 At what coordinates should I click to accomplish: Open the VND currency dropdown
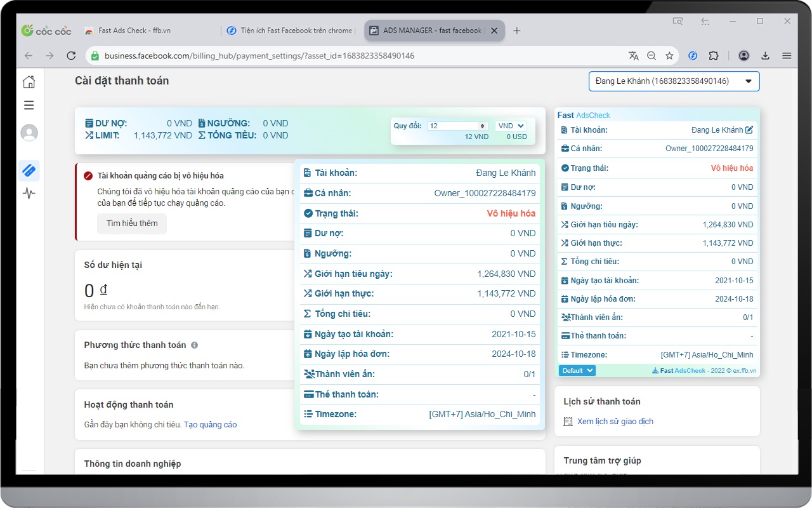pyautogui.click(x=511, y=126)
